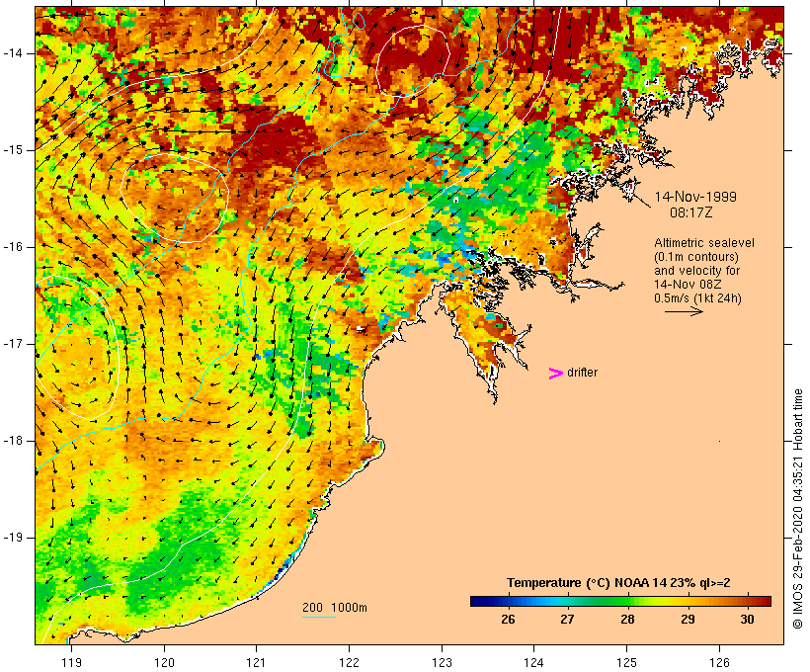Click the 'and velocity for' text

pos(696,271)
